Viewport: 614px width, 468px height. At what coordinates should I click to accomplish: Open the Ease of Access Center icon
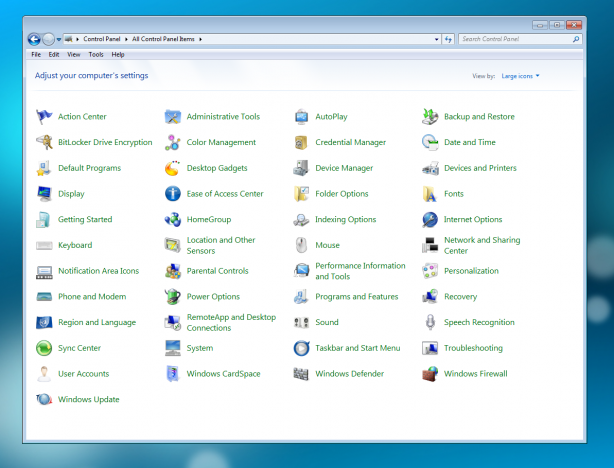coord(173,194)
